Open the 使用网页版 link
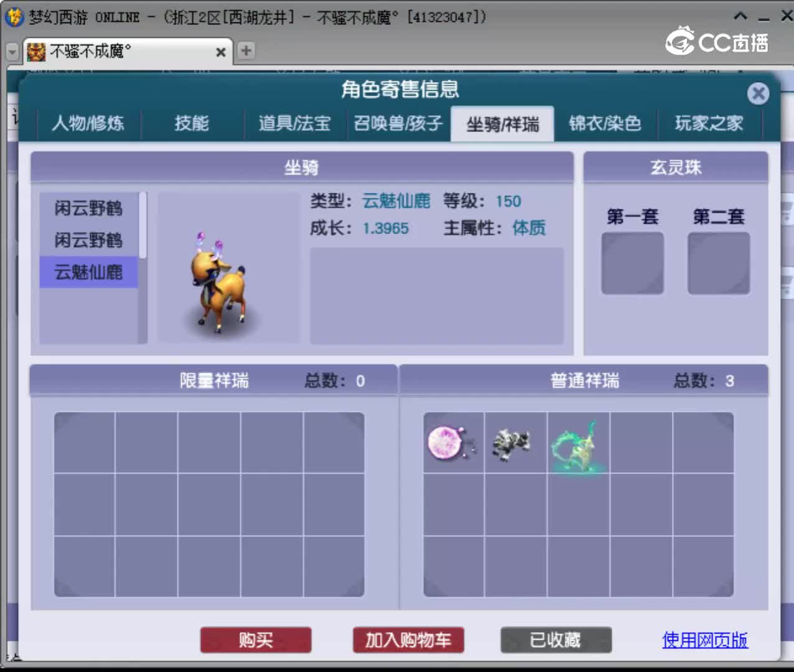This screenshot has width=794, height=672. pyautogui.click(x=705, y=640)
